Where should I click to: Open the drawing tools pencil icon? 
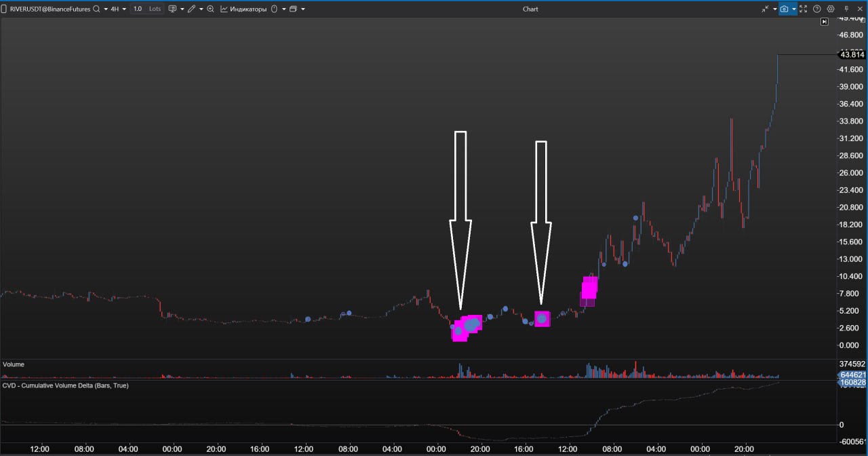pyautogui.click(x=192, y=9)
